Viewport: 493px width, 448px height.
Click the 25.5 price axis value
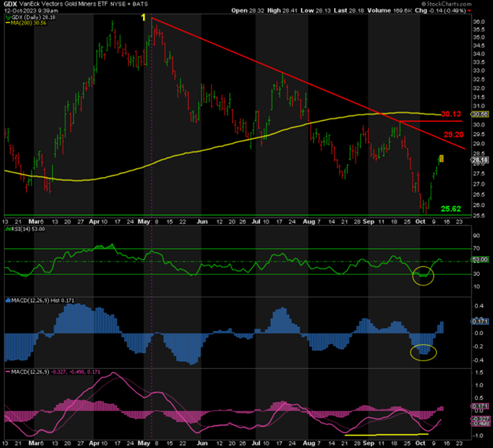click(479, 216)
